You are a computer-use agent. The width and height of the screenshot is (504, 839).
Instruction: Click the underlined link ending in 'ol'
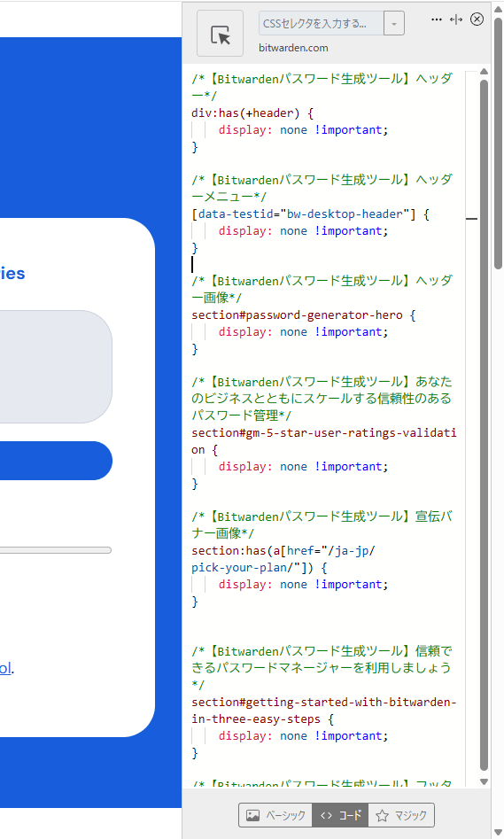pos(5,668)
